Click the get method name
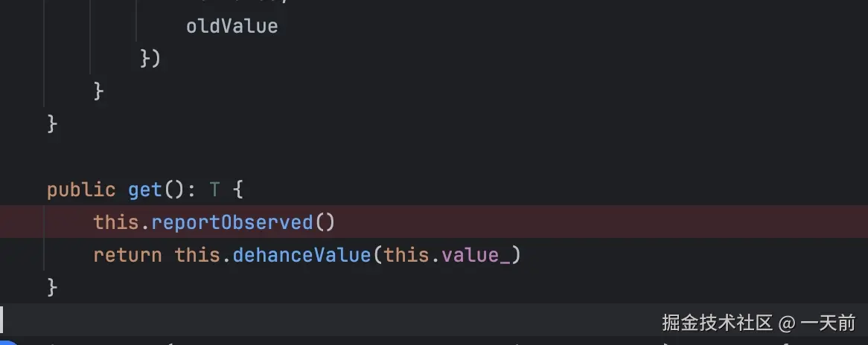 [x=145, y=190]
